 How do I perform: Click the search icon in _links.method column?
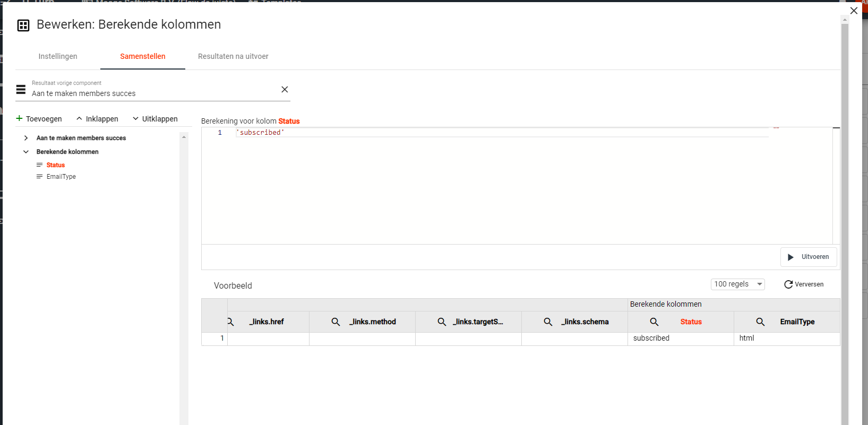(336, 322)
